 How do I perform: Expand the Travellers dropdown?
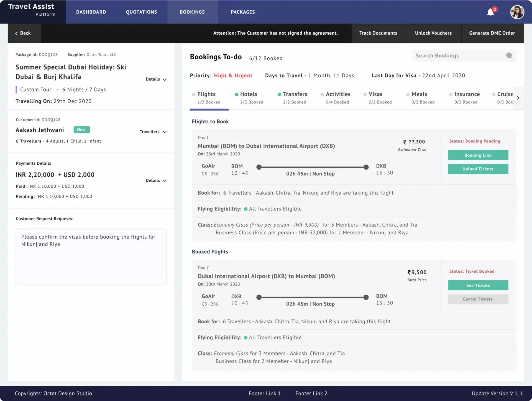[x=153, y=132]
